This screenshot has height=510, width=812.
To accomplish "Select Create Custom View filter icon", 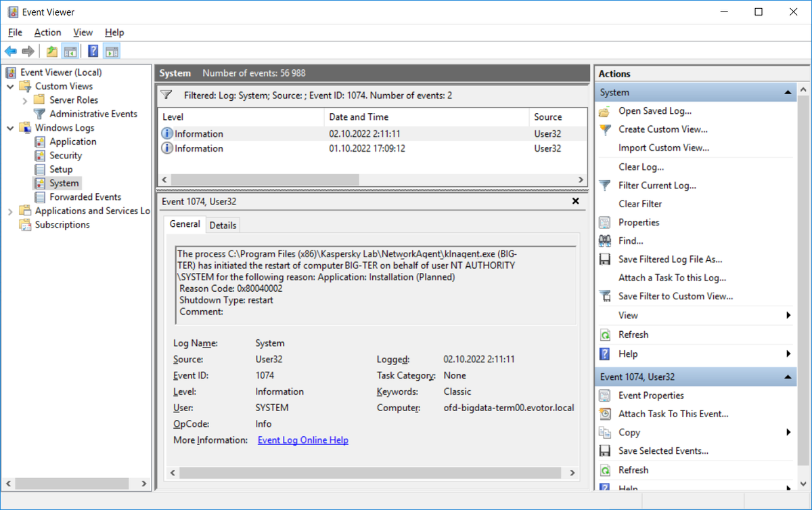I will point(606,129).
